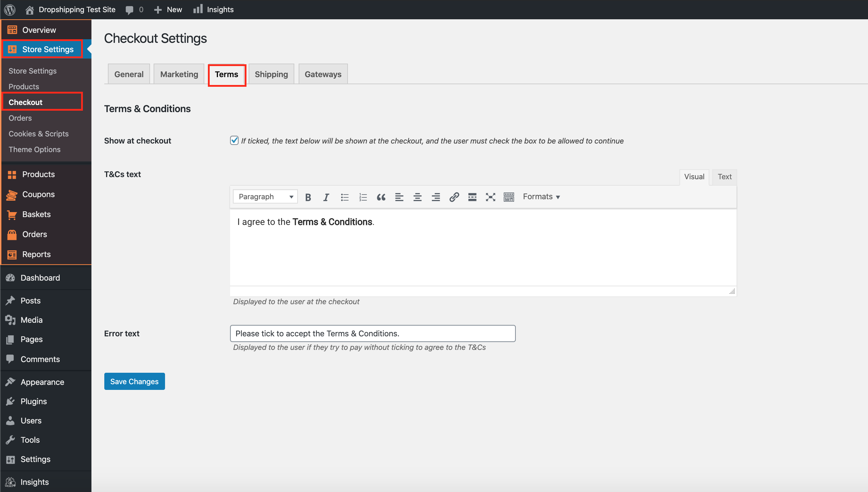The width and height of the screenshot is (868, 492).
Task: Click the editor resize handle
Action: pyautogui.click(x=732, y=291)
